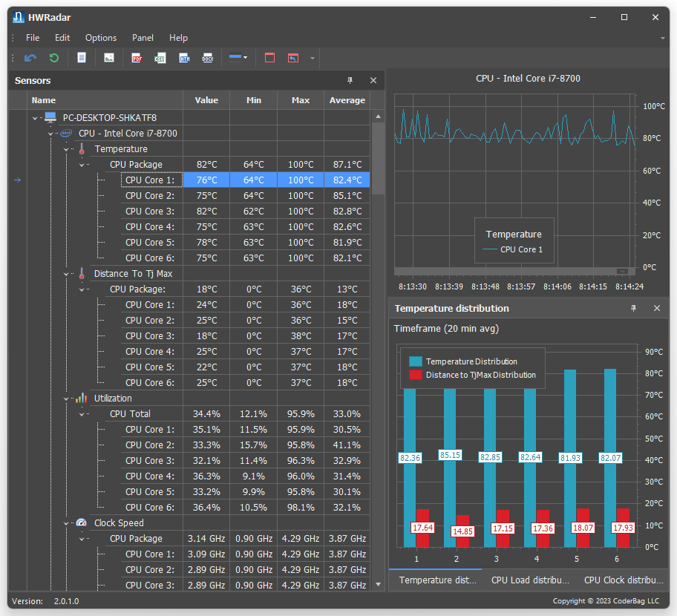
Task: Click the Version 2.0.1.0 status bar text
Action: pyautogui.click(x=45, y=601)
